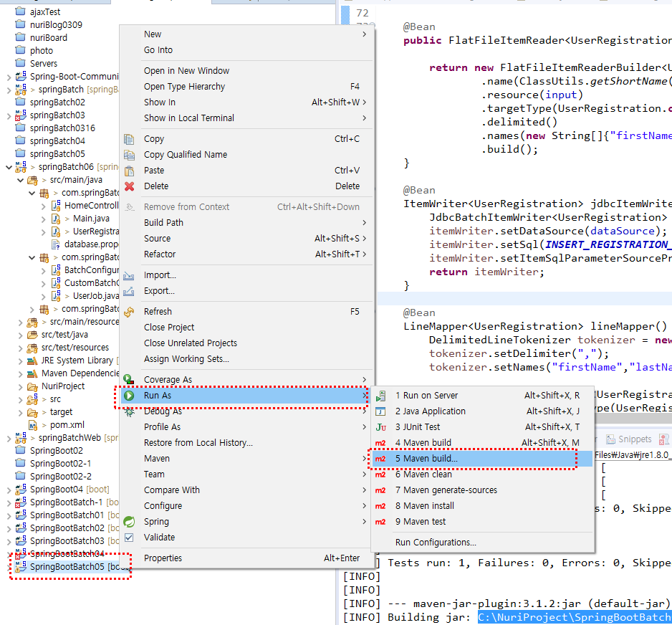Screen dimensions: 672x625
Task: Click the NuriProject folder in tree
Action: pyautogui.click(x=63, y=386)
